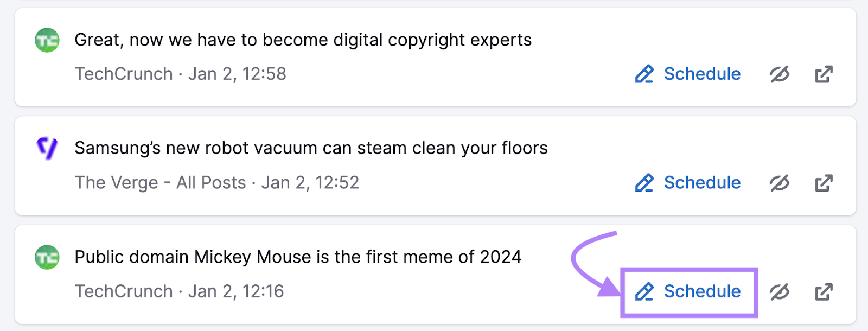The width and height of the screenshot is (868, 331).
Task: Open the copyright experts article title
Action: point(303,39)
